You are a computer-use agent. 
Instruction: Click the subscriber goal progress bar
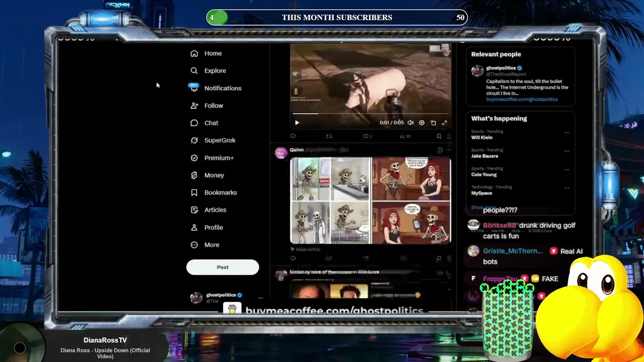[337, 18]
